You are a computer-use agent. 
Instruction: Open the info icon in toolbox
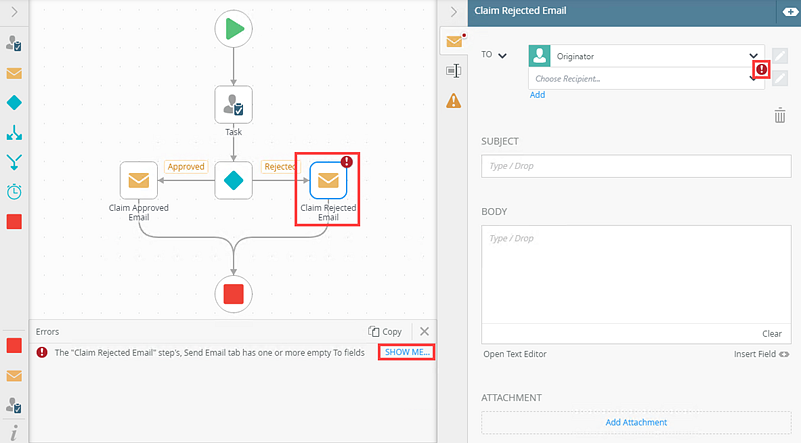point(14,433)
